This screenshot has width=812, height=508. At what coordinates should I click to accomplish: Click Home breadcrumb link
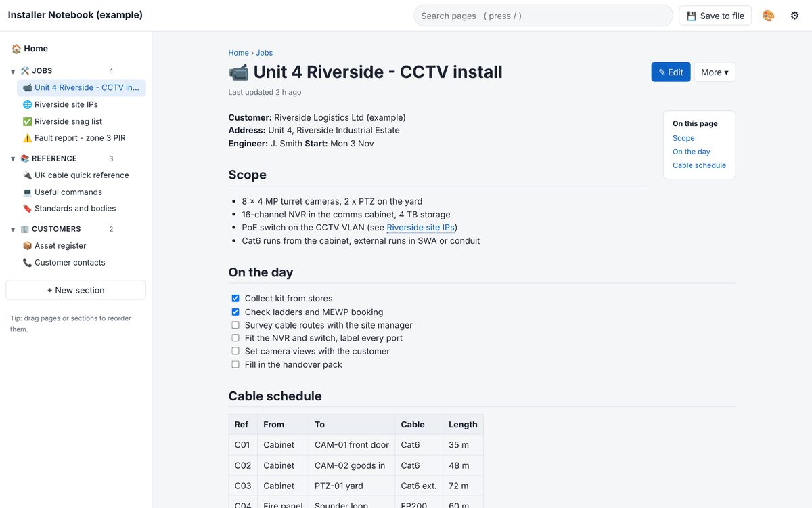tap(238, 53)
